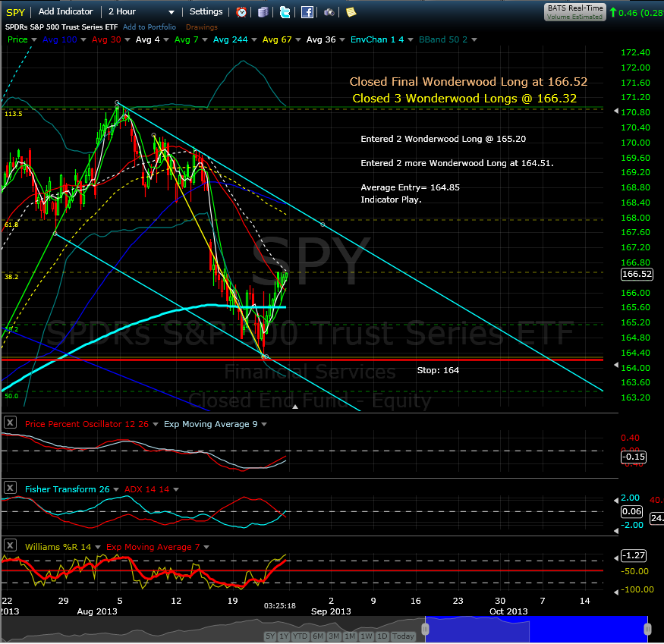Jump to Today in the range bar

403,636
